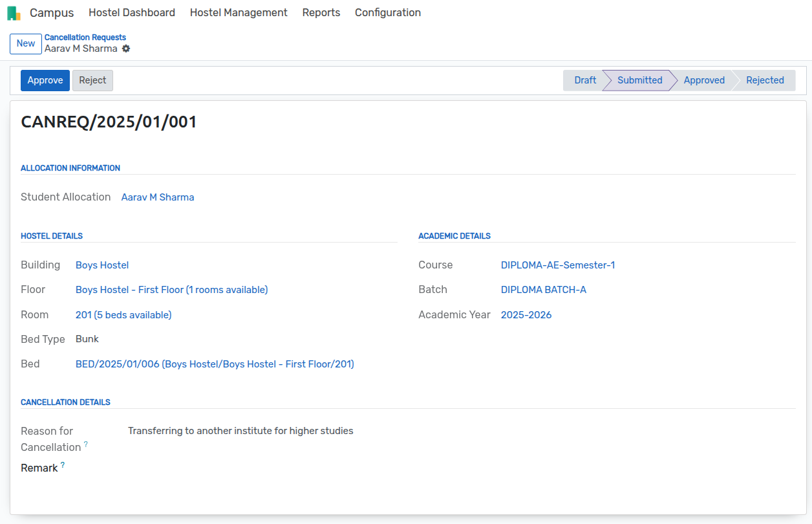Create a New cancellation request
This screenshot has width=812, height=524.
point(26,43)
